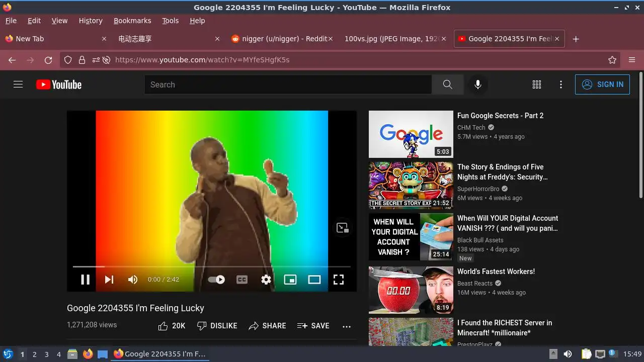The image size is (644, 362).
Task: Switch to workspace 3
Action: pos(46,354)
